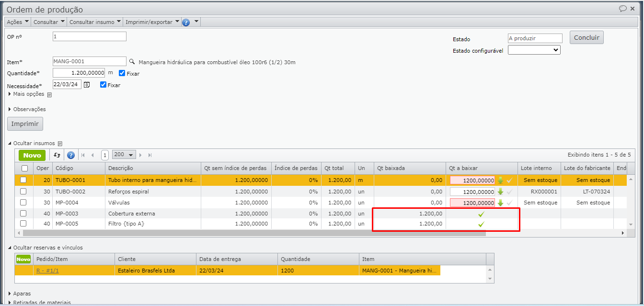Open the calendar picker beside Necessidade date
Screen dimensions: 644x306
87,84
